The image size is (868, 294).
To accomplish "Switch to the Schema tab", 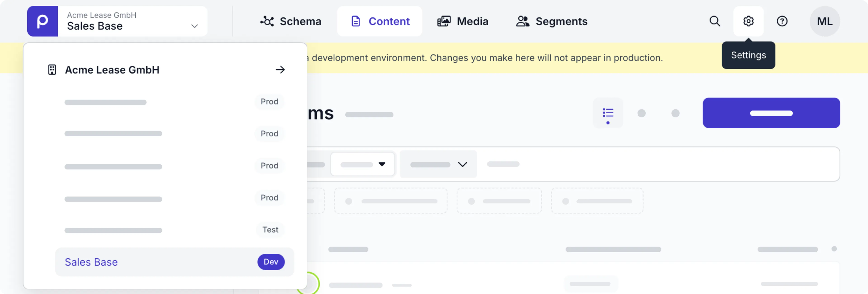I will 291,21.
